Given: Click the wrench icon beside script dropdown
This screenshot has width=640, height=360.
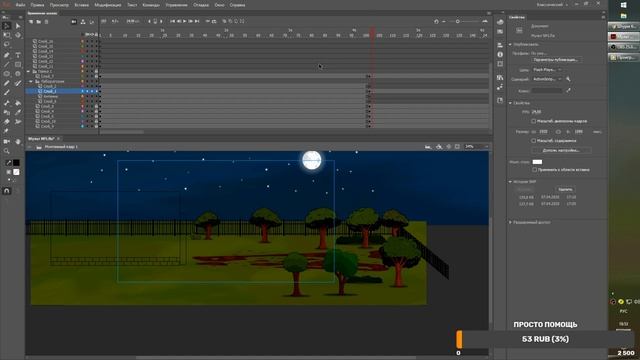Looking at the screenshot, I should (568, 79).
